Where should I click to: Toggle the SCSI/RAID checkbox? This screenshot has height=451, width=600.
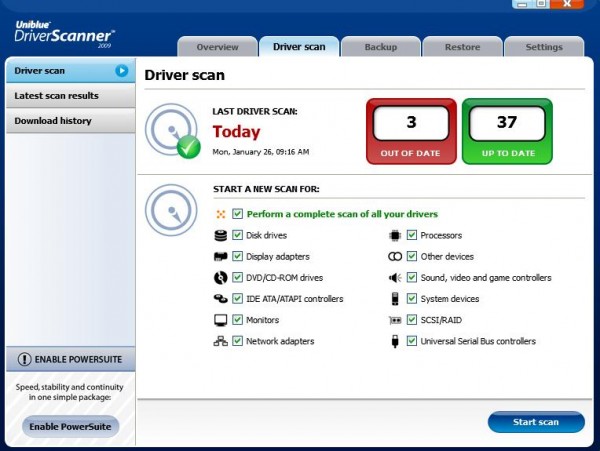coord(412,320)
